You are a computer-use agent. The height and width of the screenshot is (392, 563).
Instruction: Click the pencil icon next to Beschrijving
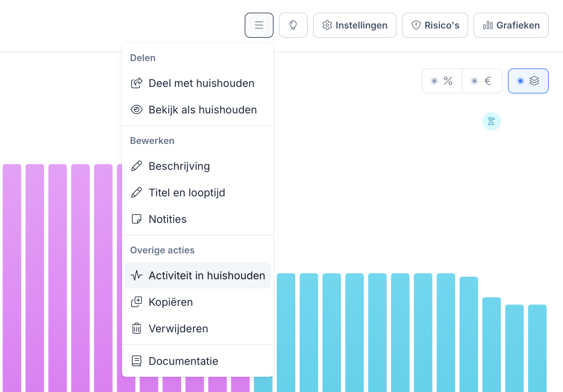(x=137, y=166)
